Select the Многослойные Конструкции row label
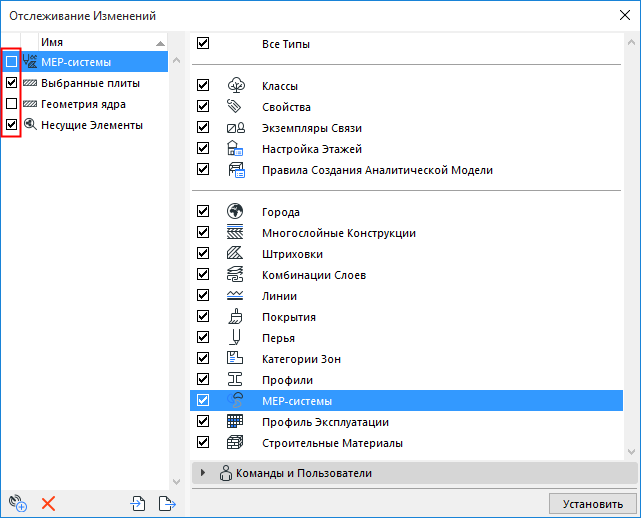 pyautogui.click(x=339, y=233)
